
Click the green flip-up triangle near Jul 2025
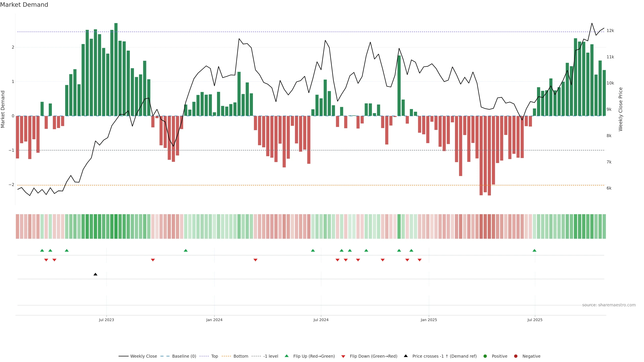pyautogui.click(x=534, y=250)
